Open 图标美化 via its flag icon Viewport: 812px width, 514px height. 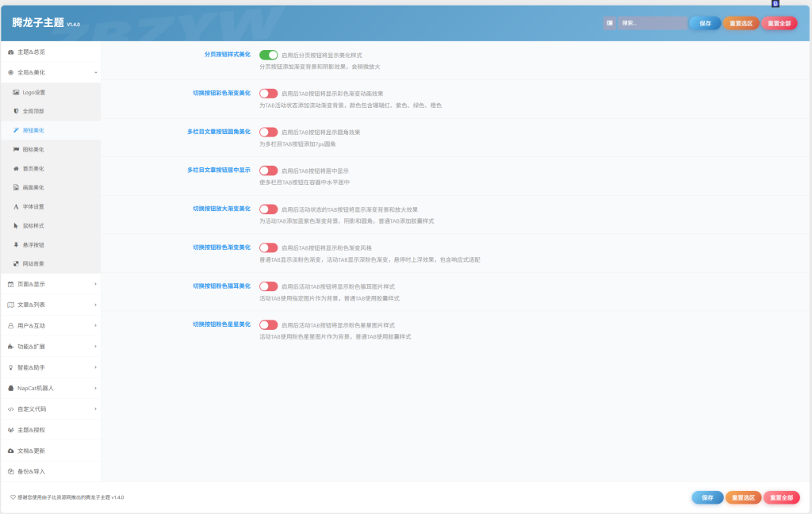point(16,149)
